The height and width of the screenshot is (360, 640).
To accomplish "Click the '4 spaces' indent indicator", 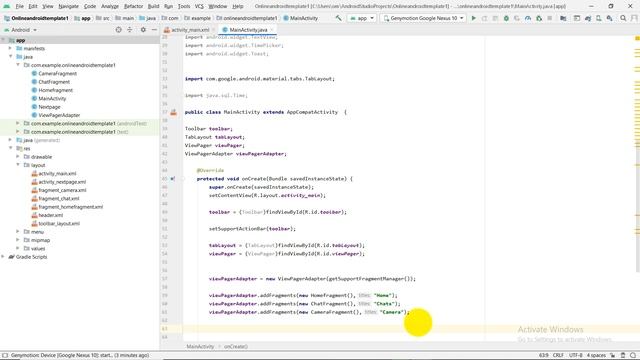I will click(596, 356).
